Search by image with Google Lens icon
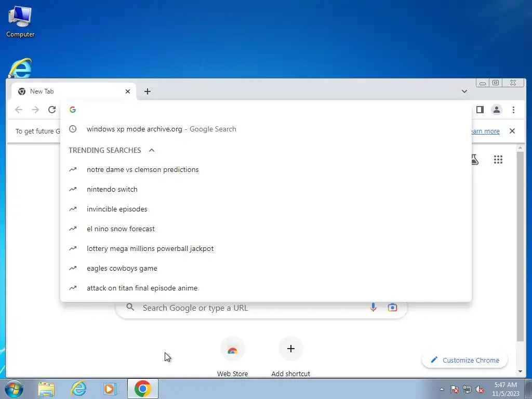This screenshot has height=399, width=532. [392, 308]
